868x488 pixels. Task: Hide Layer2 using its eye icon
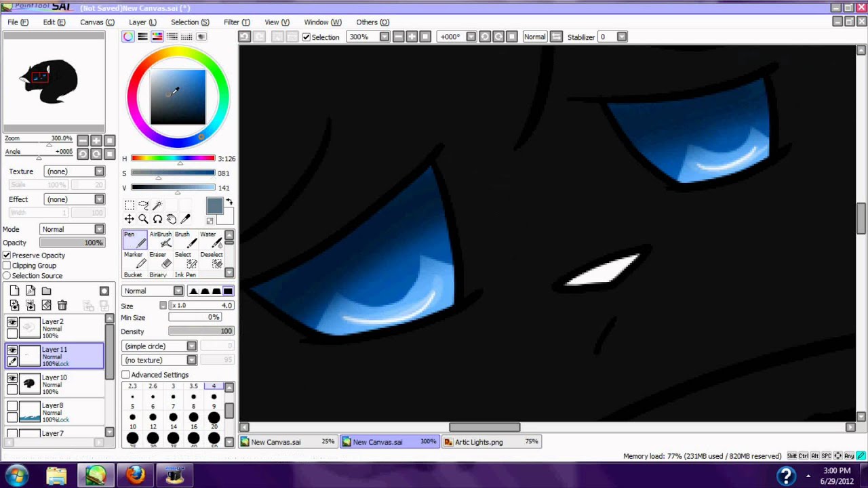pyautogui.click(x=12, y=323)
